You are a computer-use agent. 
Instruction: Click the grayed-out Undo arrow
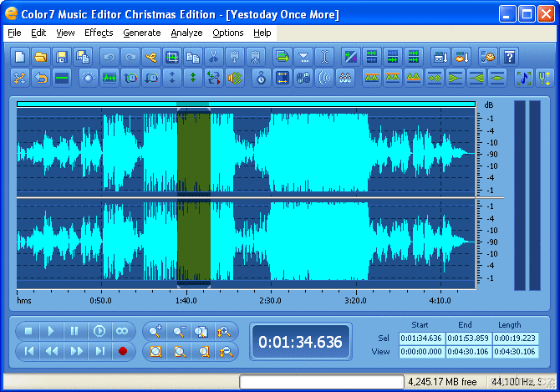tap(109, 57)
